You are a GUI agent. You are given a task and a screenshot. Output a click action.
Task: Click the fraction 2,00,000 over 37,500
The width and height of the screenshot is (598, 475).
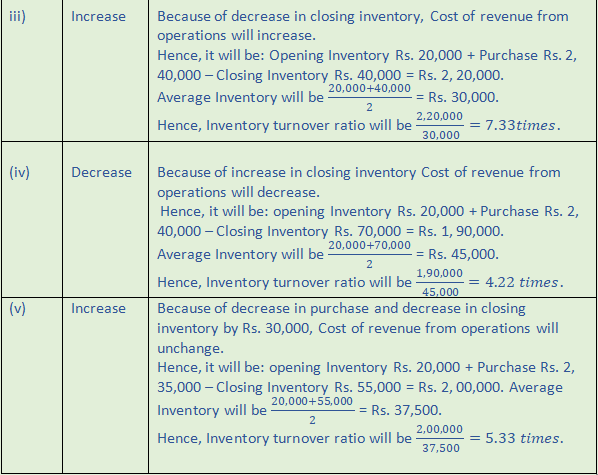click(440, 438)
